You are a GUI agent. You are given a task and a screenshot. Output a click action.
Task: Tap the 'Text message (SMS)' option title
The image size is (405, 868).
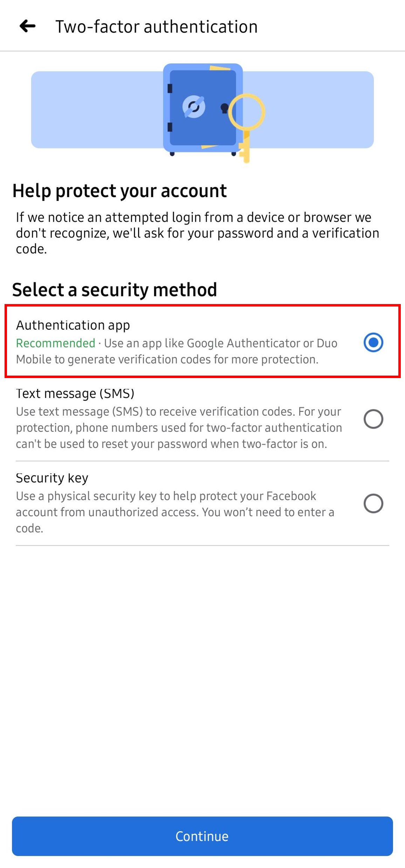tap(75, 393)
